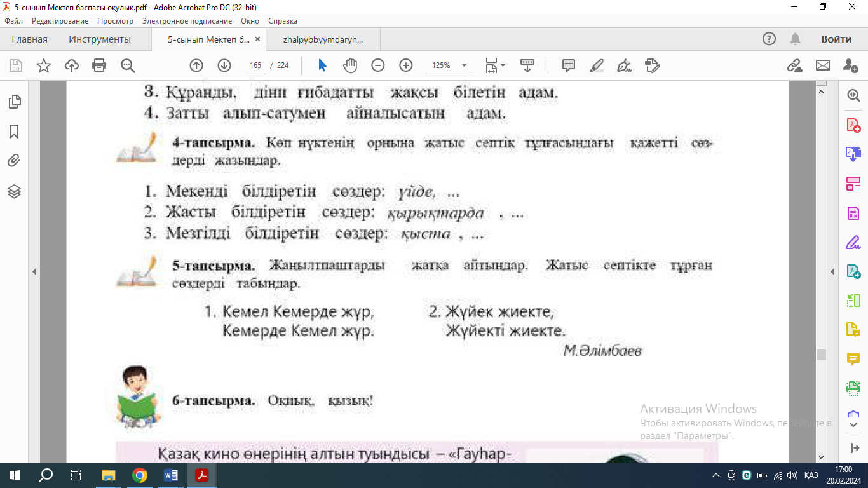Open the search magnifier tool in right pane
Screen dimensions: 868x488
click(853, 95)
